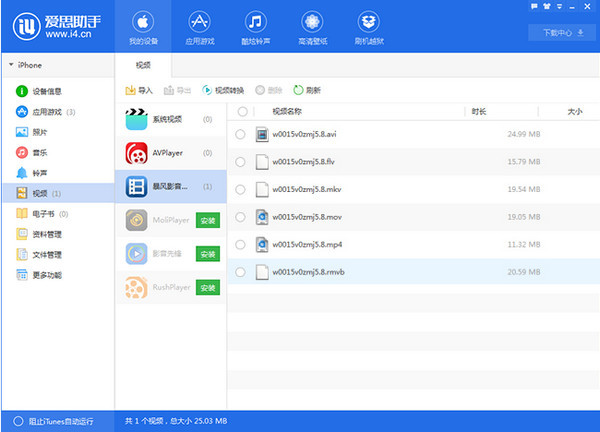The height and width of the screenshot is (432, 600).
Task: Open 资料管理 data management in the sidebar
Action: pyautogui.click(x=58, y=234)
